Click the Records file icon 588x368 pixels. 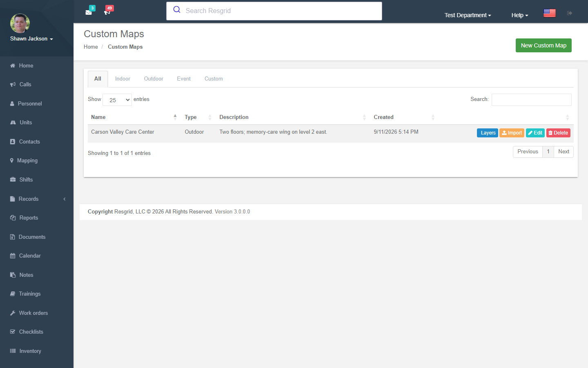coord(12,199)
